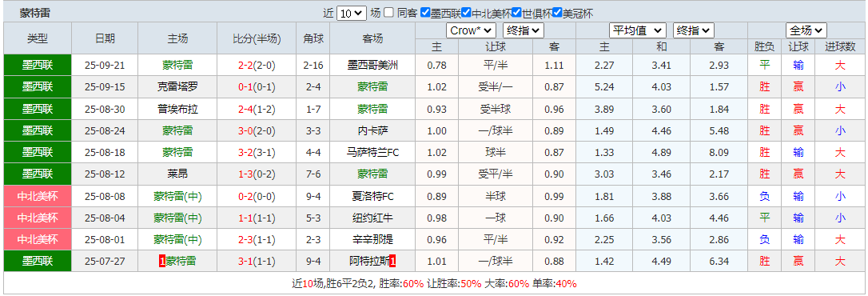Viewport: 868px width, 296px height.
Task: Click 墨西联 league cell in 25-09-21 row
Action: tap(38, 66)
